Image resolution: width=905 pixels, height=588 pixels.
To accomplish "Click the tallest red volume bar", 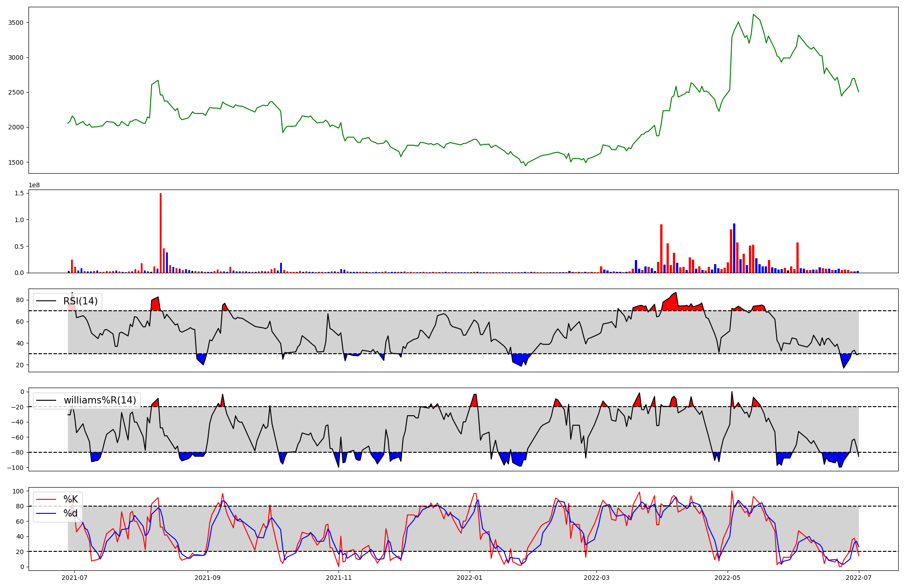I will [x=161, y=233].
